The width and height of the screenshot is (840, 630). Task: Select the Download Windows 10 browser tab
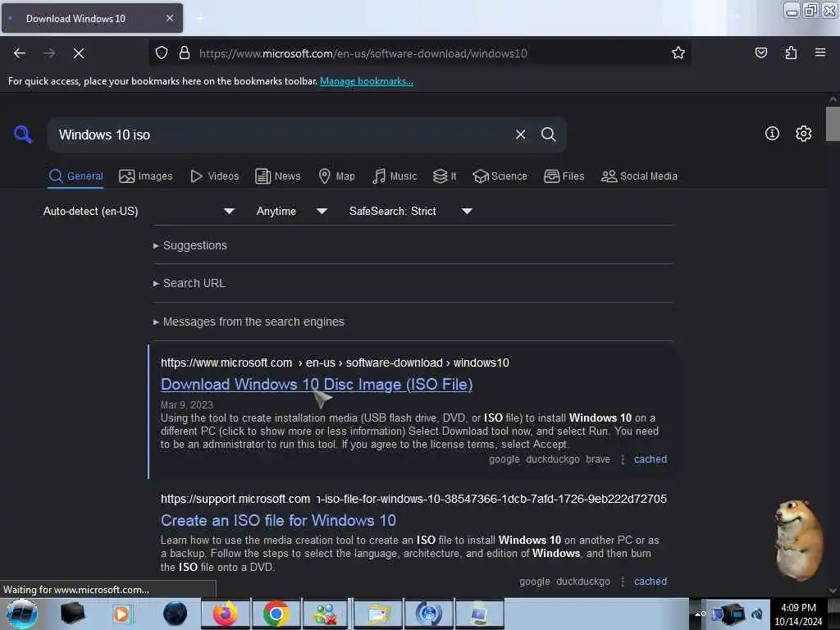[92, 18]
